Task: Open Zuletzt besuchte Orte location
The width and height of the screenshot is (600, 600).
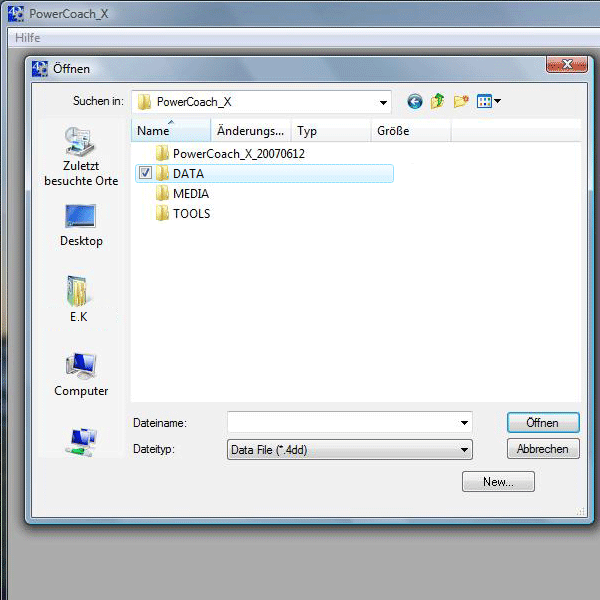Action: click(x=81, y=157)
